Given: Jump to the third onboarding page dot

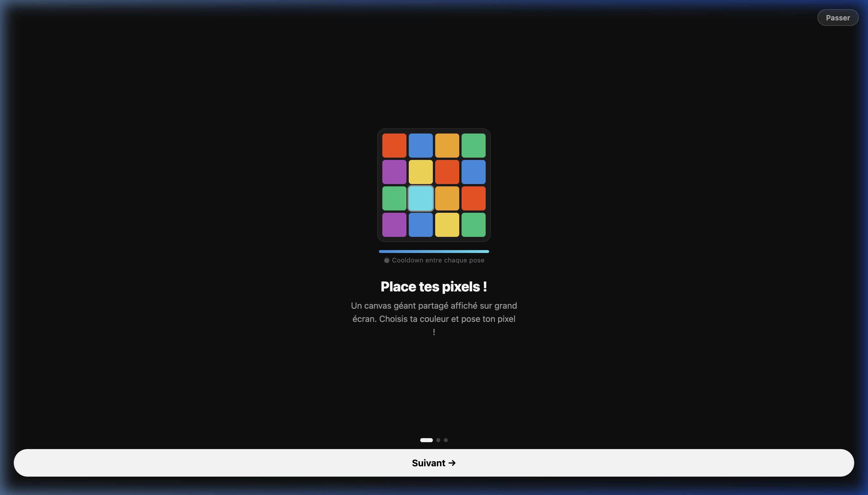Looking at the screenshot, I should click(x=445, y=440).
